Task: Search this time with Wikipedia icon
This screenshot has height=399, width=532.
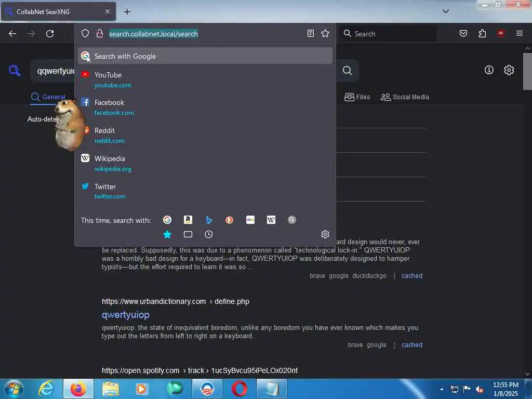Action: click(x=271, y=220)
